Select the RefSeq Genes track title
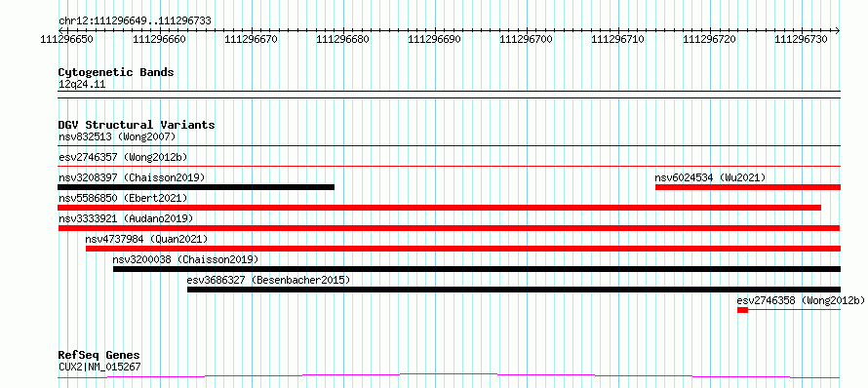The width and height of the screenshot is (868, 388). point(99,356)
